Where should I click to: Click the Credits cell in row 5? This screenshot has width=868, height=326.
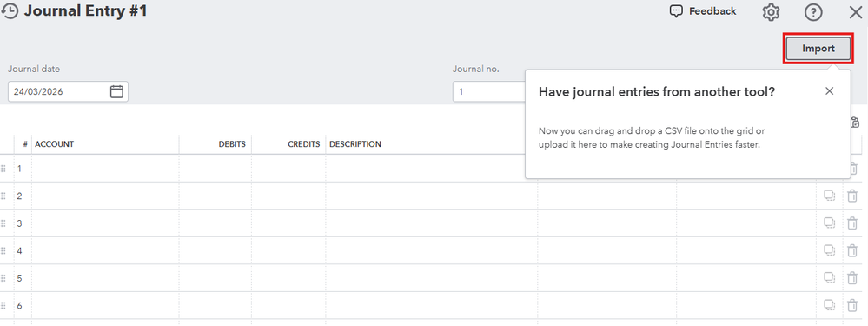click(x=288, y=278)
